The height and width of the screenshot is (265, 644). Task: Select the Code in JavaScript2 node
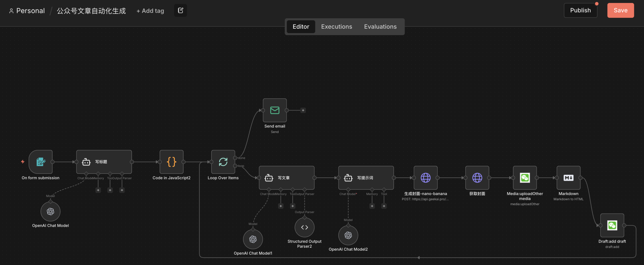coord(171,162)
